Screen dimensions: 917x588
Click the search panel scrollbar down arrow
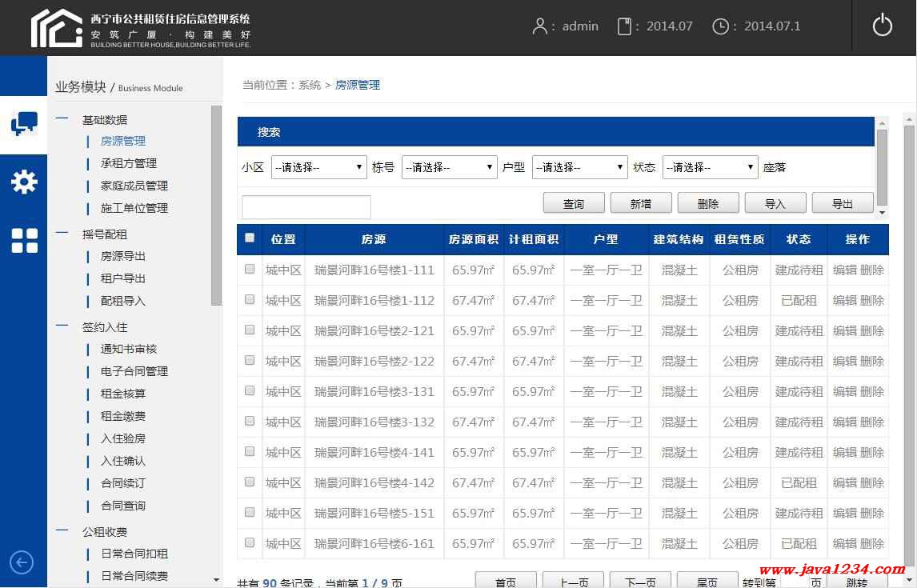pyautogui.click(x=882, y=213)
